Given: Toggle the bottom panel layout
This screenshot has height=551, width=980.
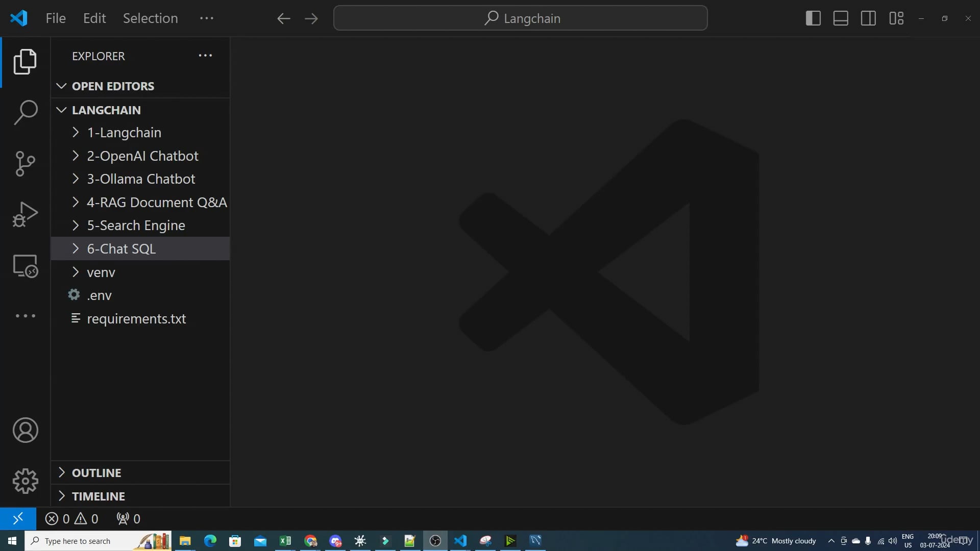Looking at the screenshot, I should [x=841, y=18].
